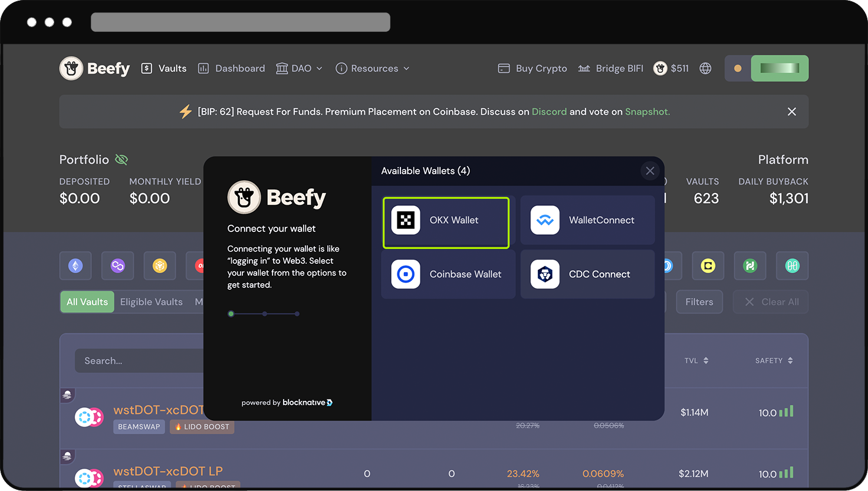Click the wallet setup progress stepper
868x491 pixels.
coord(264,314)
